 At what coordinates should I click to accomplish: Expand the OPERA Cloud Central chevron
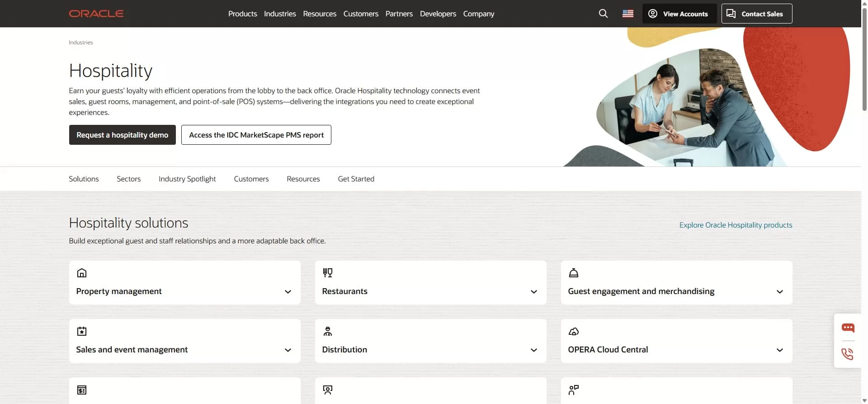tap(779, 350)
